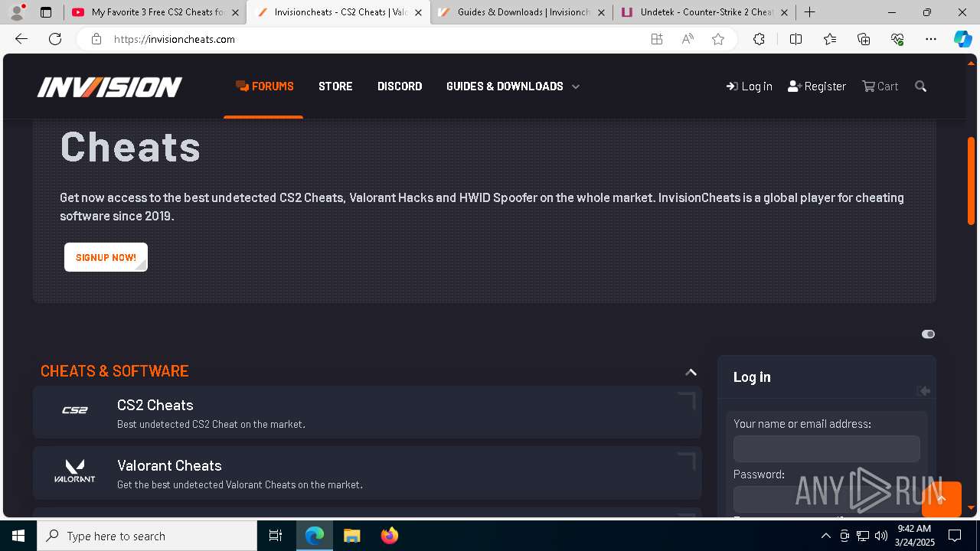The height and width of the screenshot is (551, 980).
Task: Go back in browser
Action: 21,39
